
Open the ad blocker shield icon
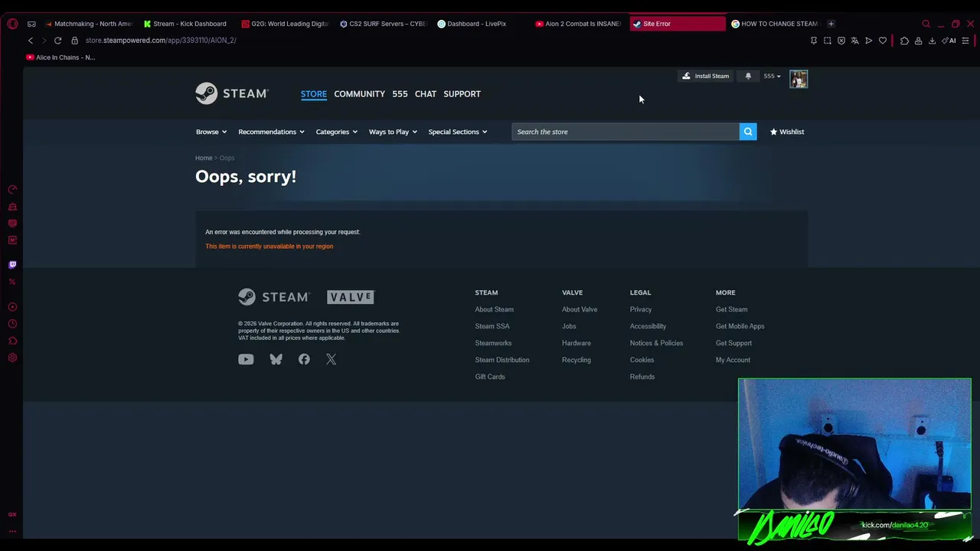tap(841, 41)
